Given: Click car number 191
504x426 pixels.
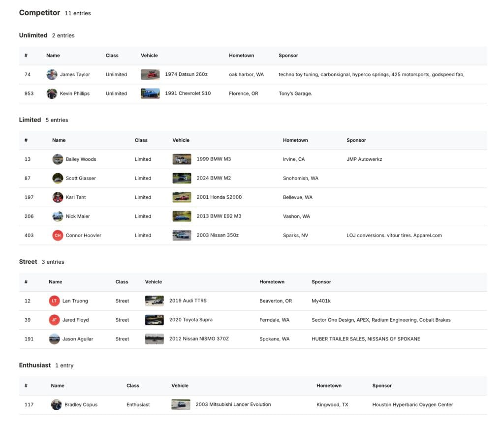Looking at the screenshot, I should point(29,339).
